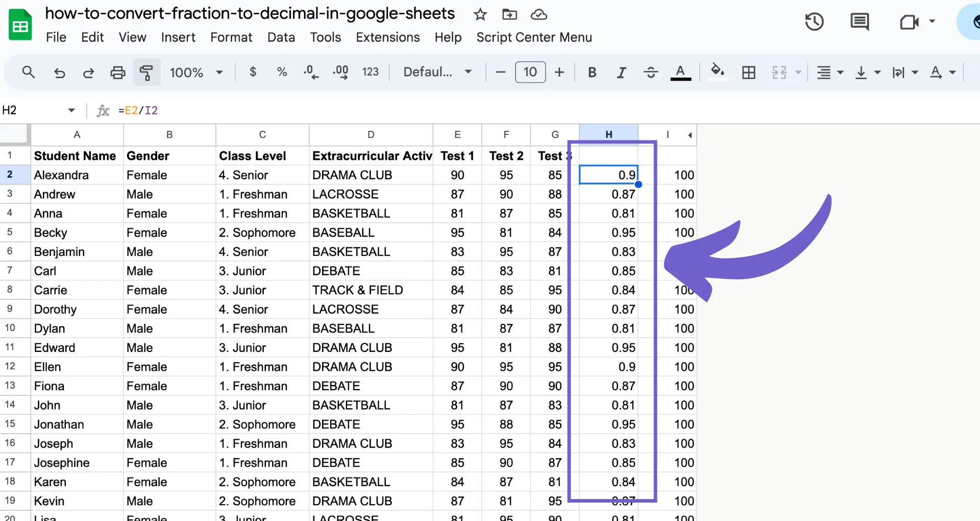Open the fill color picker
Viewport: 980px width, 521px height.
click(718, 72)
